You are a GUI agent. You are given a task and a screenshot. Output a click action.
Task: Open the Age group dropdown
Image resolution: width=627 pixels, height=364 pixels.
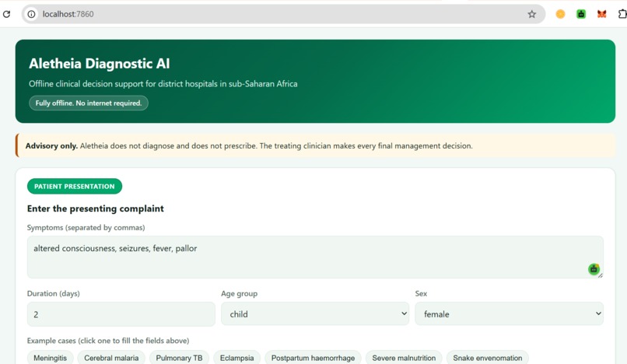click(315, 314)
